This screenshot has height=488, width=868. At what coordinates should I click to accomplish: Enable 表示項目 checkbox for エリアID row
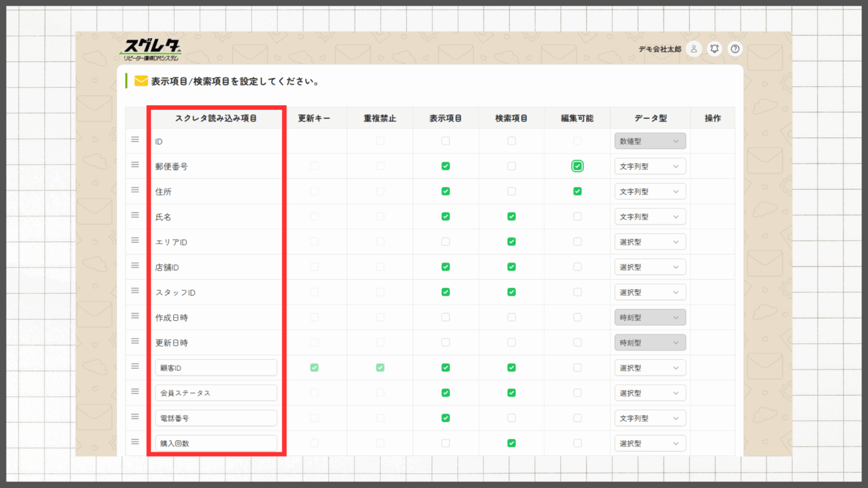[445, 242]
